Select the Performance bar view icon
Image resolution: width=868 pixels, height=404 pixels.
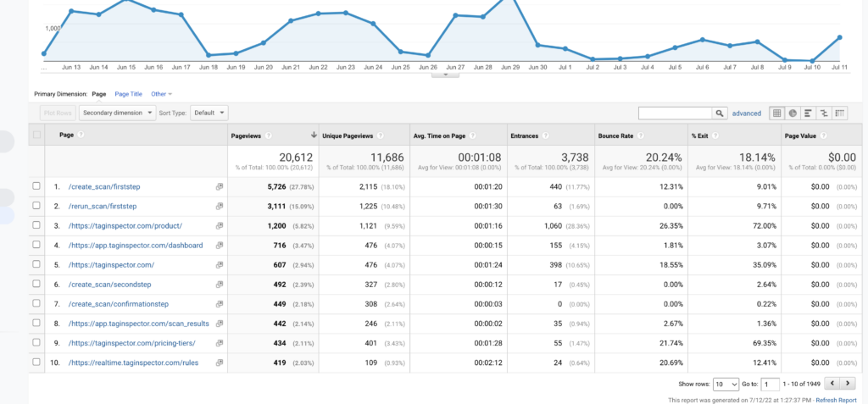pyautogui.click(x=808, y=113)
